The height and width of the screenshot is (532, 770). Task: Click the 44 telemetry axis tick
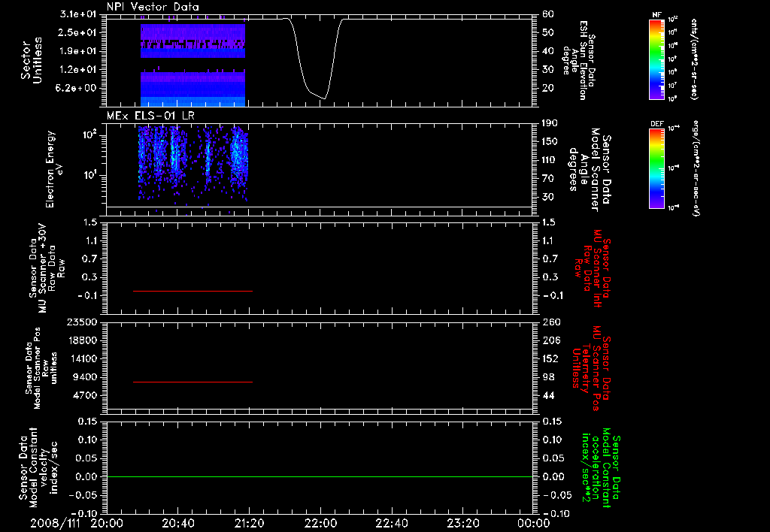click(x=548, y=395)
